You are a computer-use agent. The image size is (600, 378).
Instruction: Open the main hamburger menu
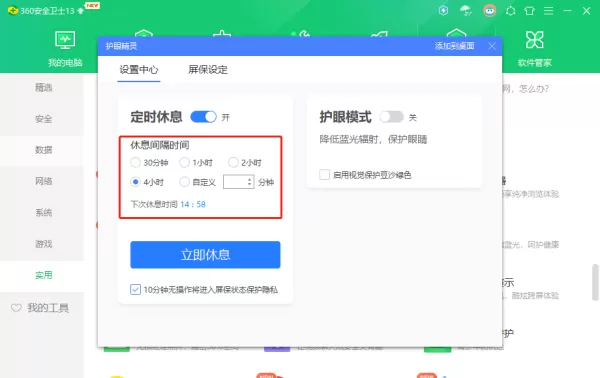tap(548, 11)
